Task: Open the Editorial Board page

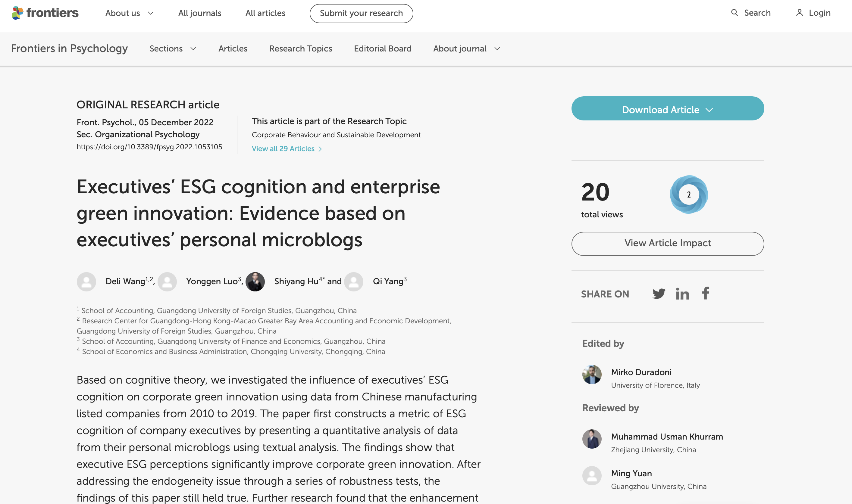Action: tap(382, 49)
